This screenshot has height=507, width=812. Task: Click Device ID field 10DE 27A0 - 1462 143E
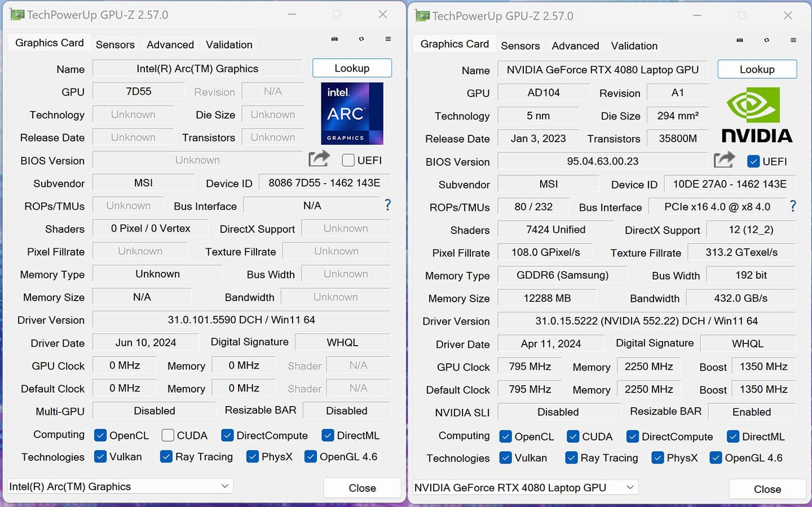tap(730, 184)
